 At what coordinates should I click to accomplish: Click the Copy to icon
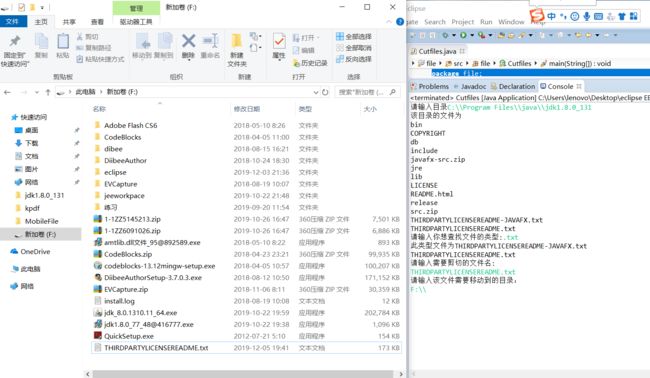click(x=164, y=41)
